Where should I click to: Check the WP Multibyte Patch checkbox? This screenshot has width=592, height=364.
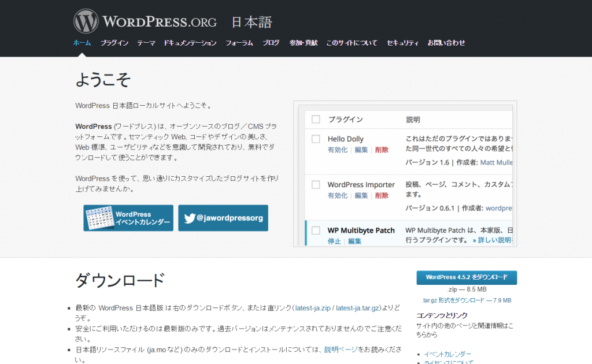point(316,230)
